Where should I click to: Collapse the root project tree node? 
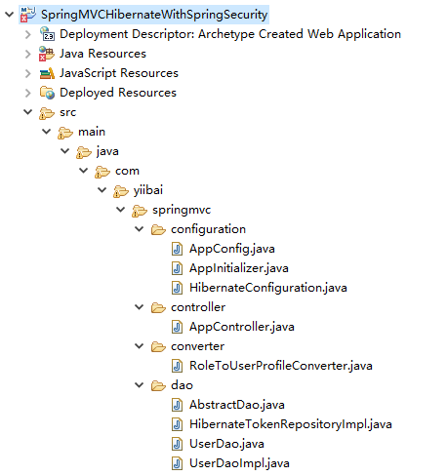(9, 15)
